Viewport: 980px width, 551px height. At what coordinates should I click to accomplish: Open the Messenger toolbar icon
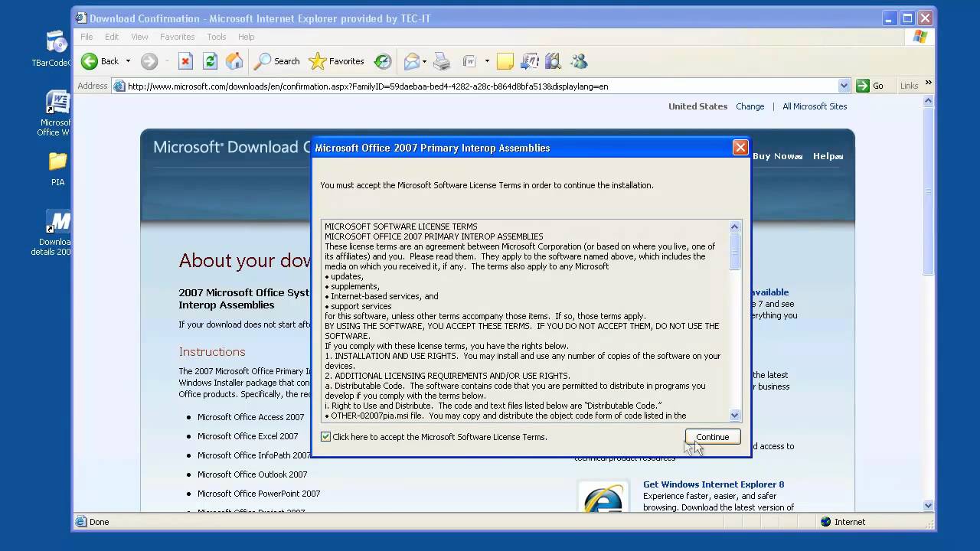coord(579,61)
